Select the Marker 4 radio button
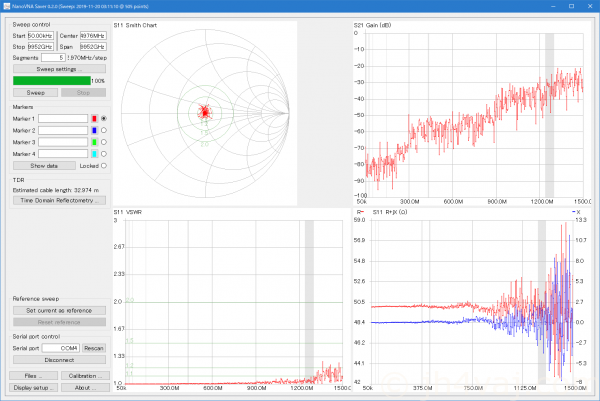The height and width of the screenshot is (401, 600). click(x=104, y=154)
